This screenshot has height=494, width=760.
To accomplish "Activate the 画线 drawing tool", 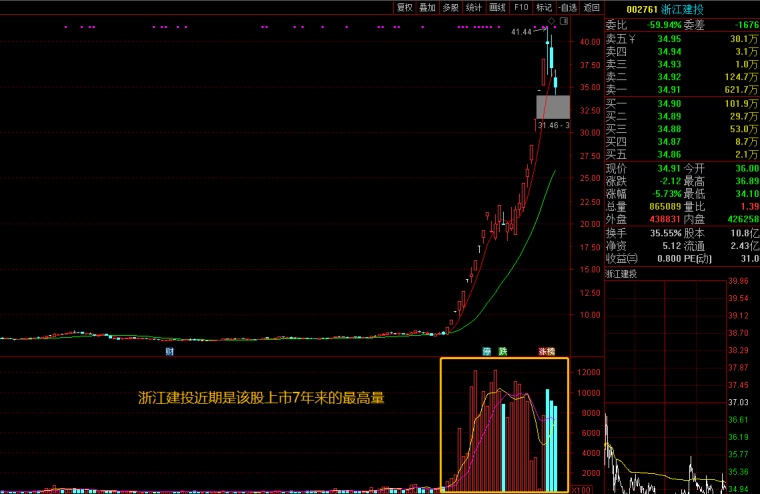I will [496, 7].
